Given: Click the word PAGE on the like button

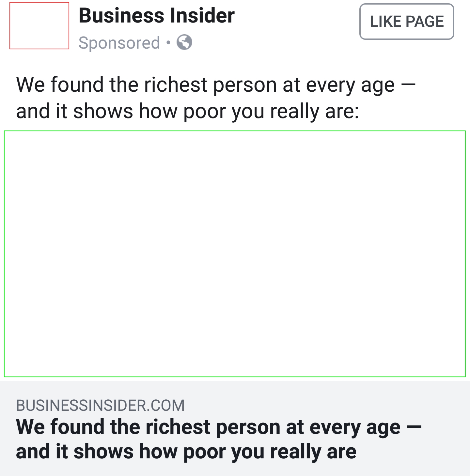Looking at the screenshot, I should [425, 22].
